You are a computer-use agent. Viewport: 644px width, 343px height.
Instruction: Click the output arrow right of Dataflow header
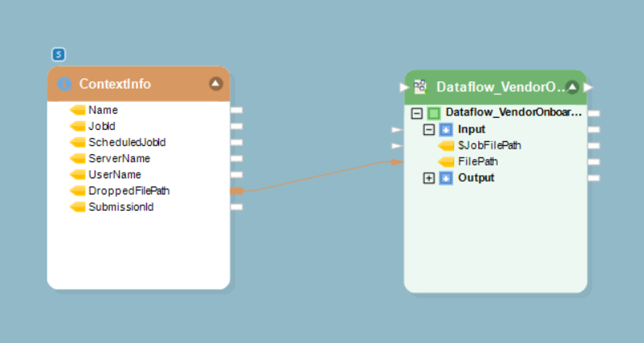tap(588, 86)
